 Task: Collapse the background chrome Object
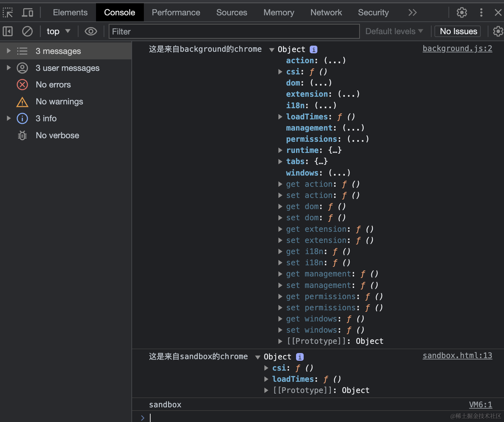click(272, 49)
